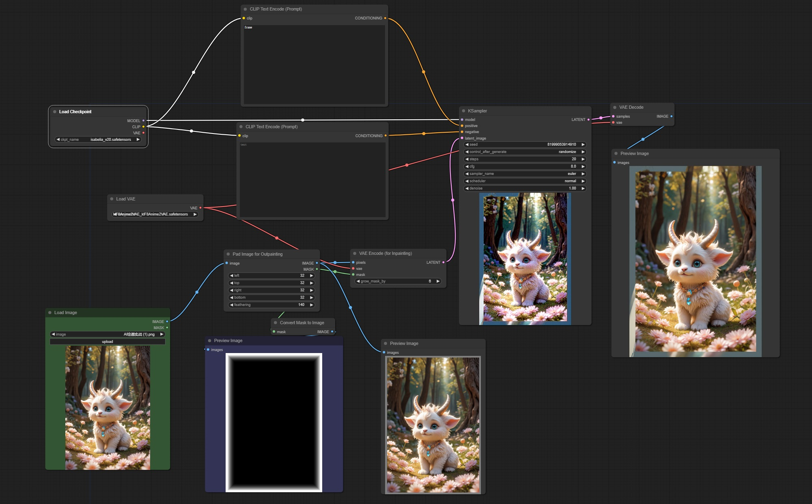The image size is (812, 504).
Task: Click the LATENT output socket of KSampler
Action: point(588,120)
